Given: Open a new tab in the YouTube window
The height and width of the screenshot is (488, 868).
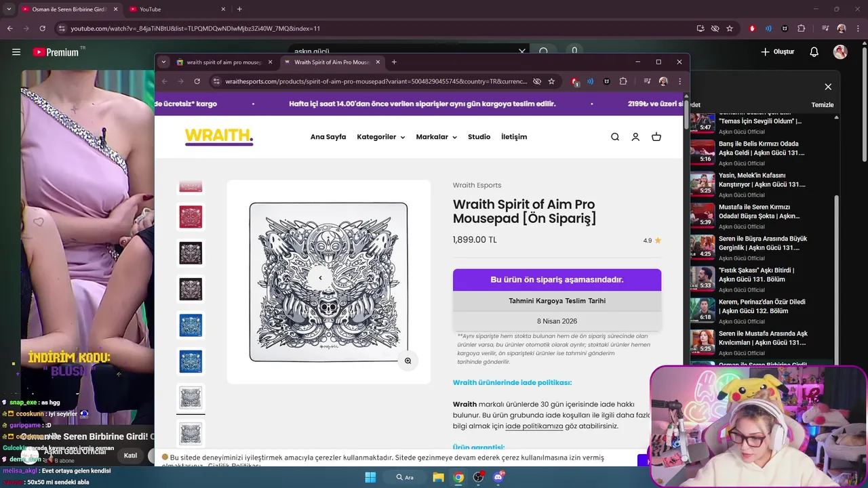Looking at the screenshot, I should click(x=239, y=9).
